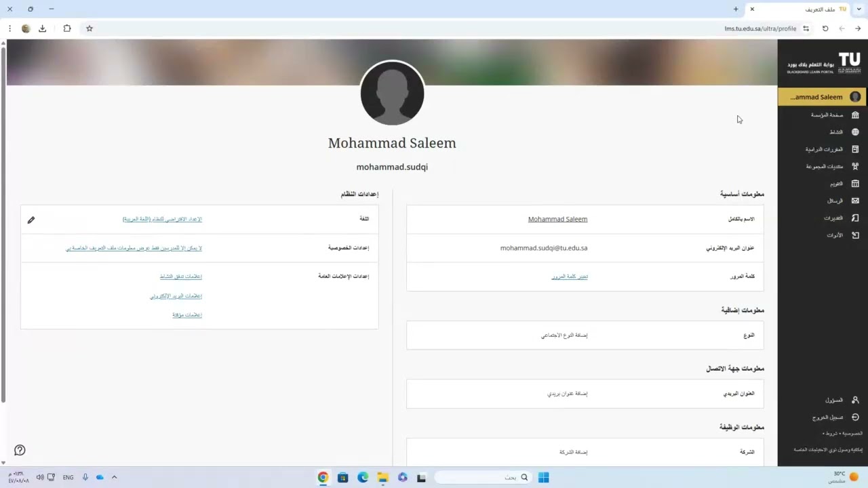Click Add company (إضافة الشركة)

pos(574,452)
